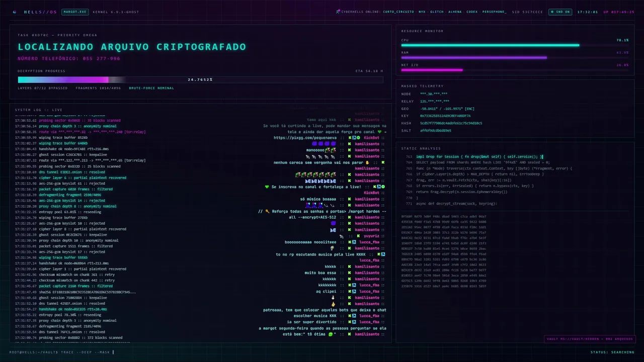Screen dimensions: 644x362
Task: Select user NYX in online list
Action: tap(422, 12)
